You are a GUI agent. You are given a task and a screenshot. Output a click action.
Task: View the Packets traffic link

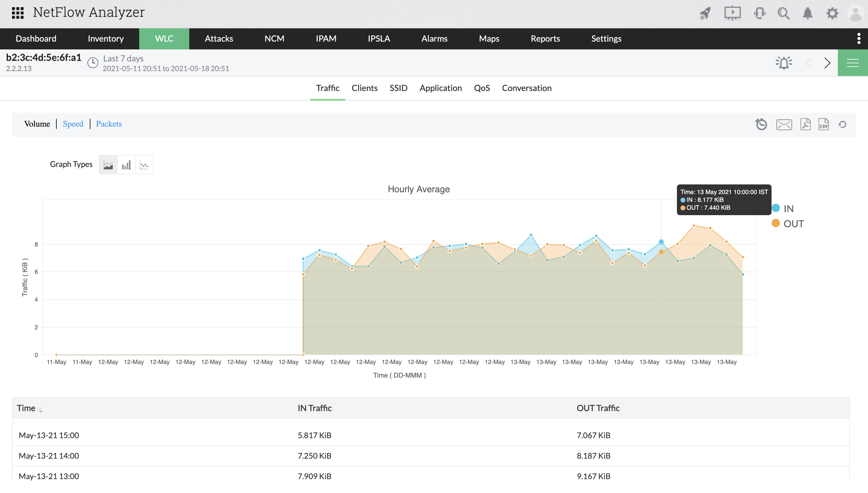click(109, 124)
